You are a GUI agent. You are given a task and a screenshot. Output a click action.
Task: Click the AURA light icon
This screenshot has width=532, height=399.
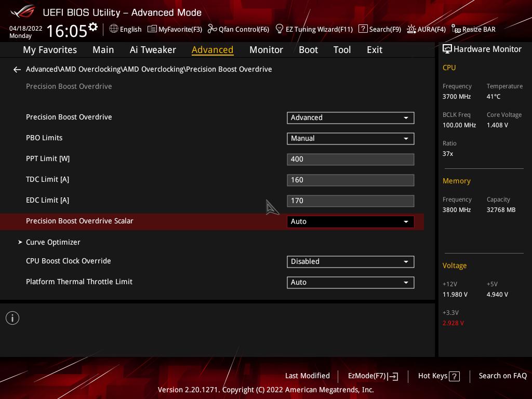click(411, 29)
